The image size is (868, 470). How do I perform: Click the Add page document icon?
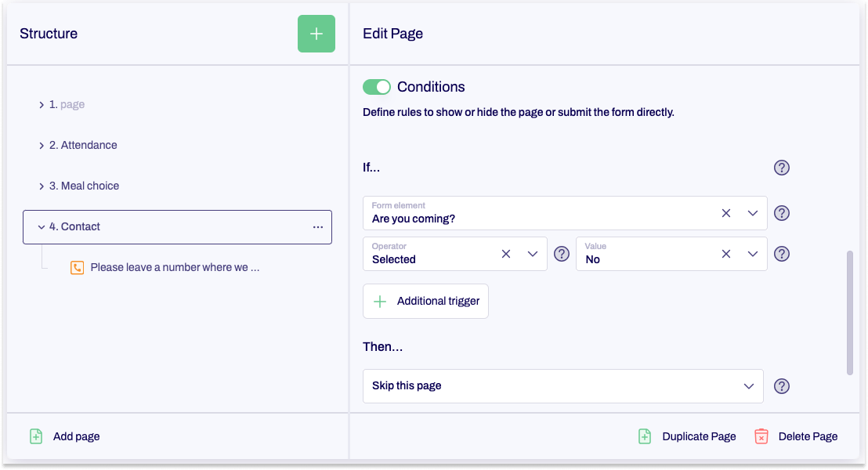36,437
